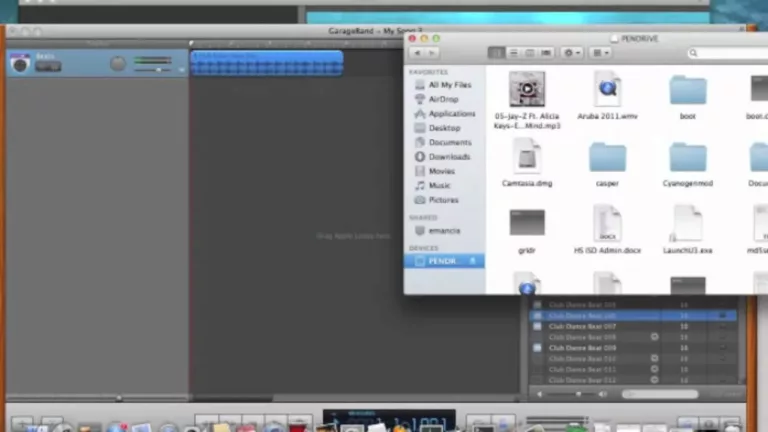The image size is (768, 432).
Task: Download Club Dance Beat 008 loop
Action: coord(654,337)
